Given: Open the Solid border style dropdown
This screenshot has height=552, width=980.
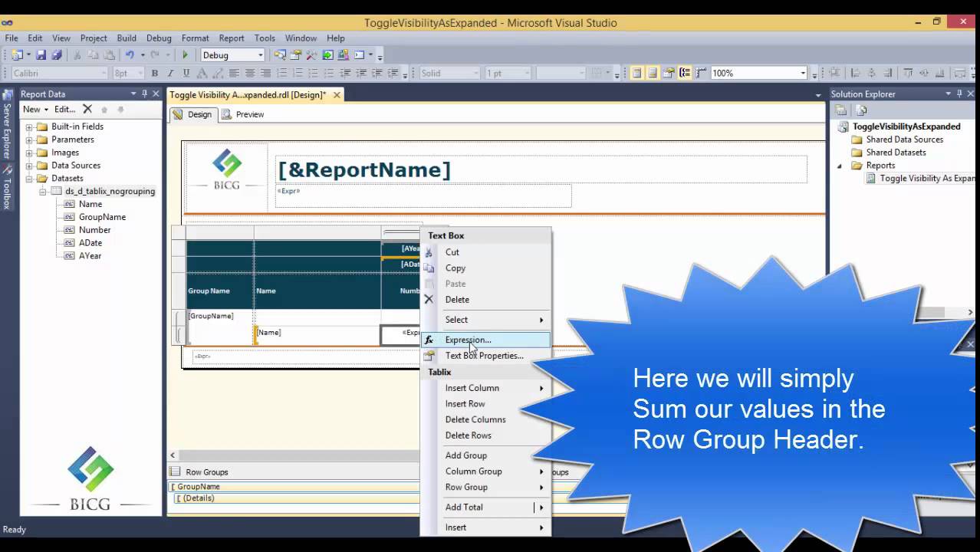Looking at the screenshot, I should coord(475,74).
